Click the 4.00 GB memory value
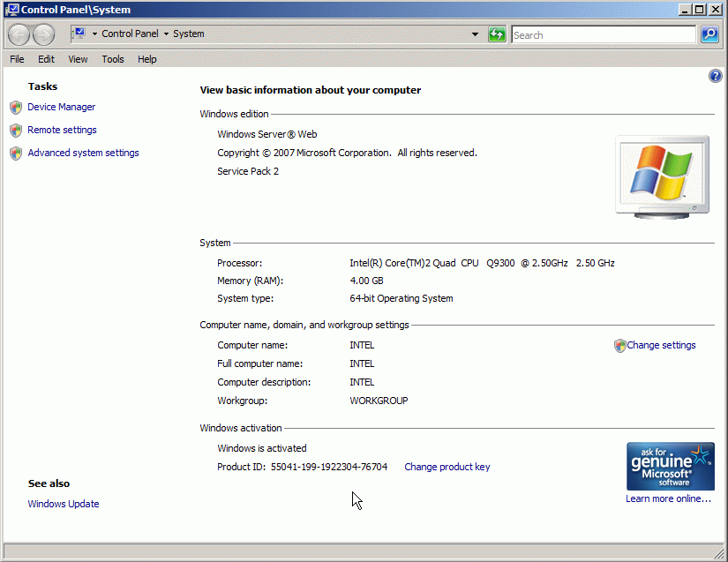 pos(366,281)
